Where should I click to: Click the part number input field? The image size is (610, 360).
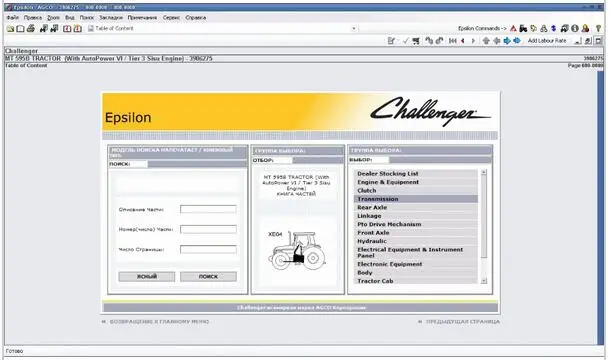(208, 229)
